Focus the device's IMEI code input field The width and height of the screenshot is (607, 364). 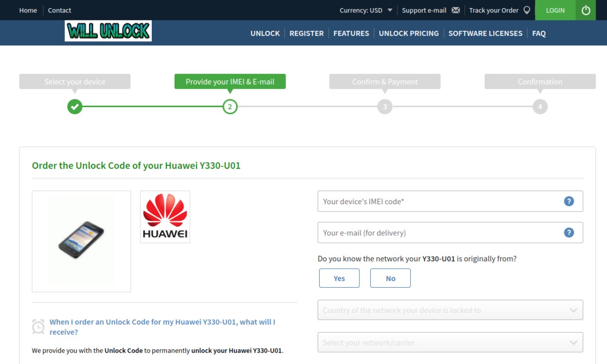tap(450, 201)
